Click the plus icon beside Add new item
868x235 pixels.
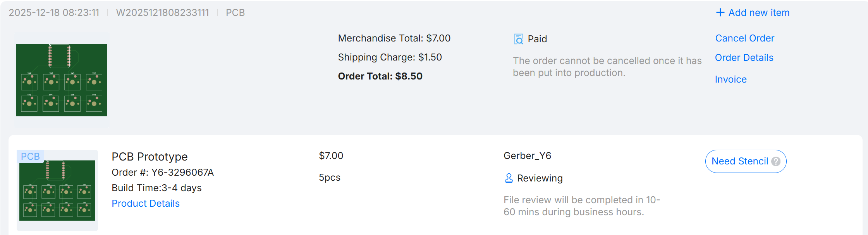click(x=720, y=13)
